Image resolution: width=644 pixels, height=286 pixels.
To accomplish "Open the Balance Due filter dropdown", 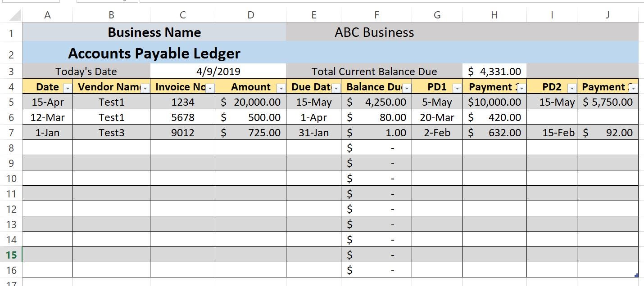I will (406, 87).
